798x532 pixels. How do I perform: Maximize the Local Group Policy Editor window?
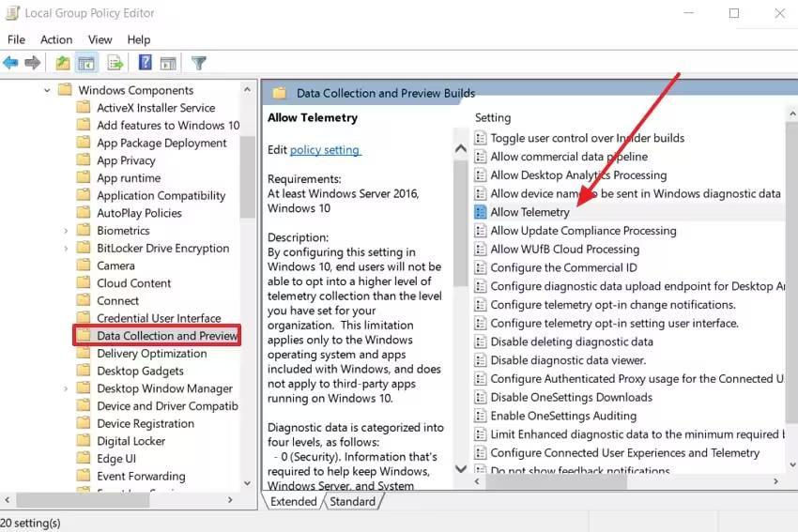tap(734, 13)
